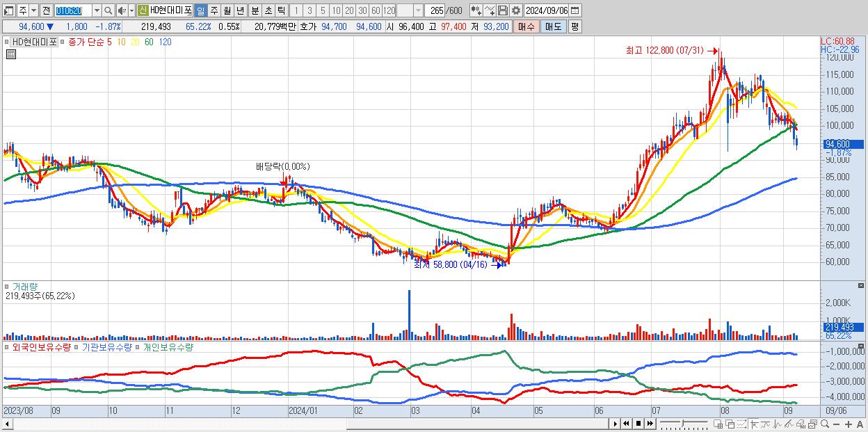Choose the 5 interval button
Screen dimensions: 868x432
323,10
